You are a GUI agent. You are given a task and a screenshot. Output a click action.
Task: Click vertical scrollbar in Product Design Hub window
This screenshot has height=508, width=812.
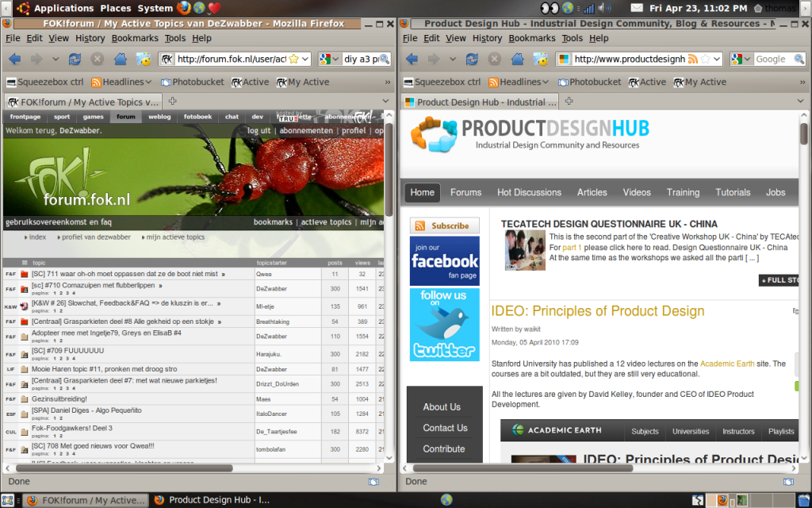804,133
